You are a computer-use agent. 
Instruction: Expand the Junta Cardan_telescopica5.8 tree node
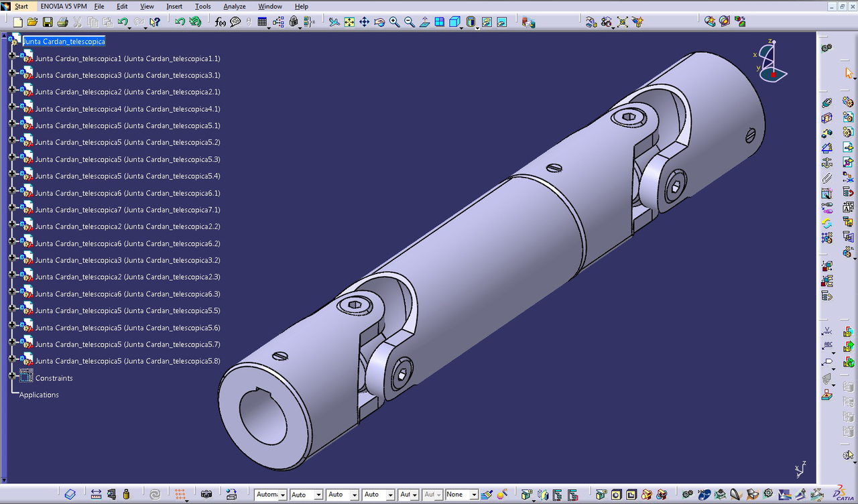pos(12,359)
